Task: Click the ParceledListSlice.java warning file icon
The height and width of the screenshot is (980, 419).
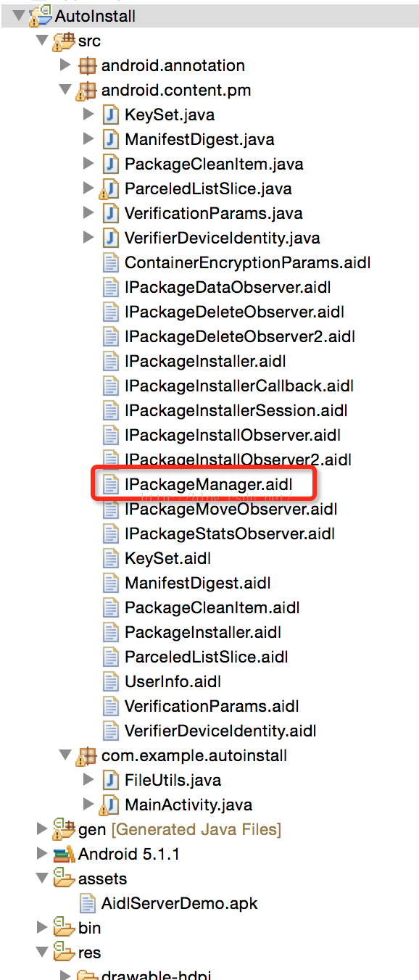Action: 109,188
